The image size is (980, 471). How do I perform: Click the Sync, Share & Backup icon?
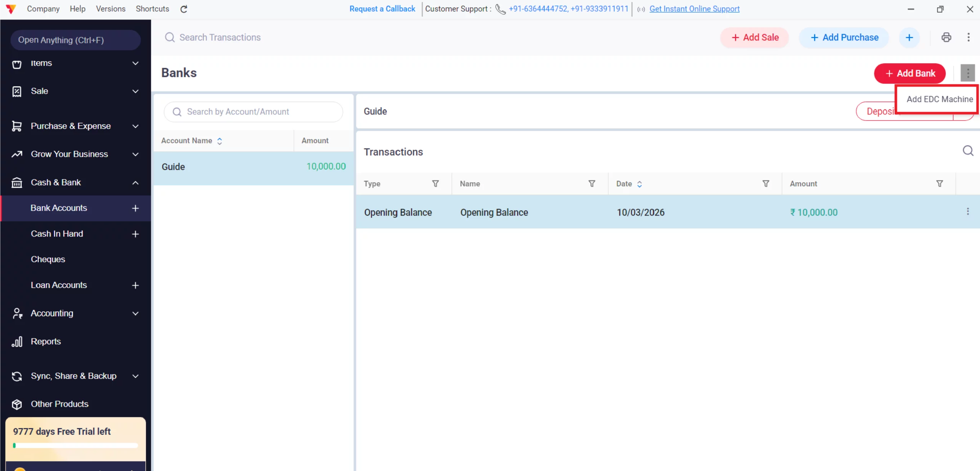tap(17, 376)
